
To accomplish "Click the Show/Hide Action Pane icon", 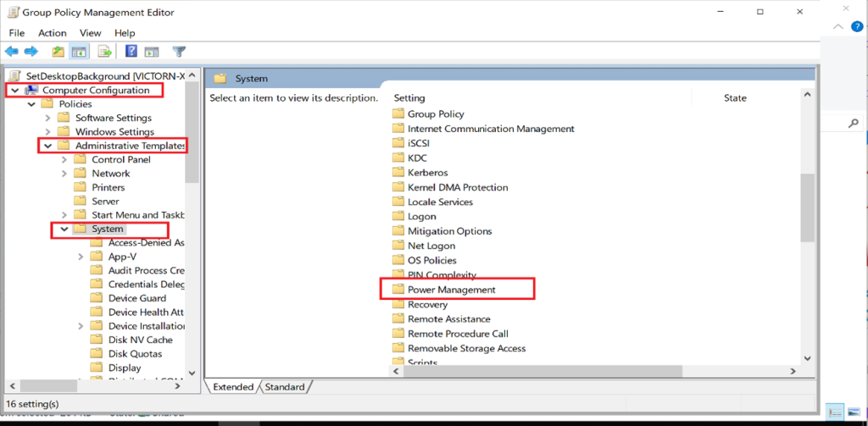I will click(152, 52).
